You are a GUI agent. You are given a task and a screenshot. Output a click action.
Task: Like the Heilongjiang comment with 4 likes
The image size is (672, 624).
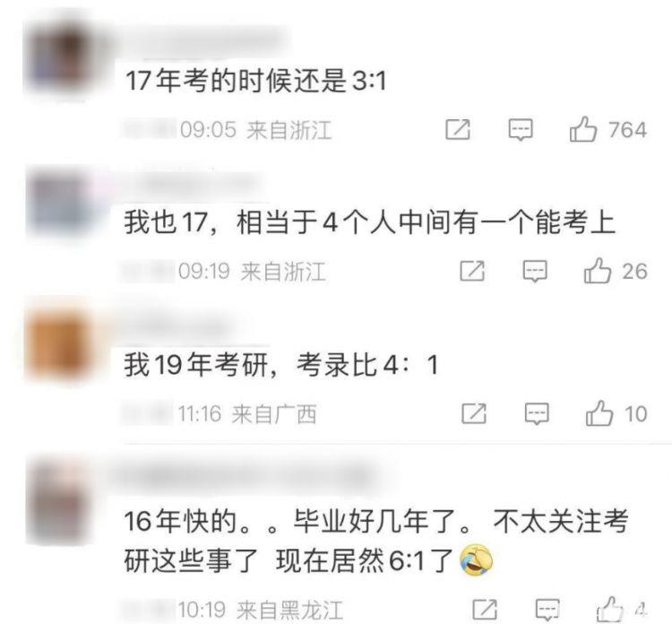[x=609, y=609]
